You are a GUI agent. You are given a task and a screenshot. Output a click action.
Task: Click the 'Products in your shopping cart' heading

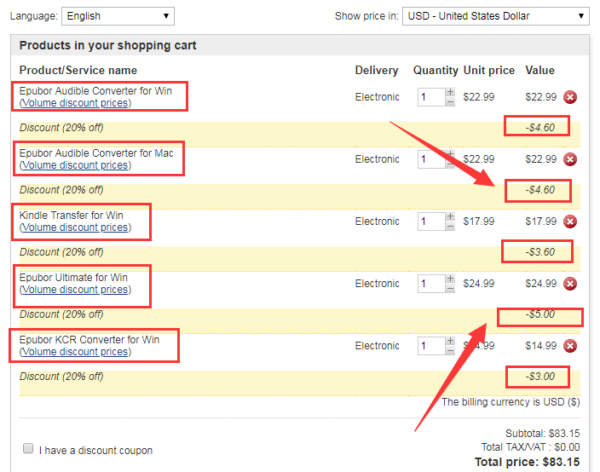pyautogui.click(x=108, y=46)
